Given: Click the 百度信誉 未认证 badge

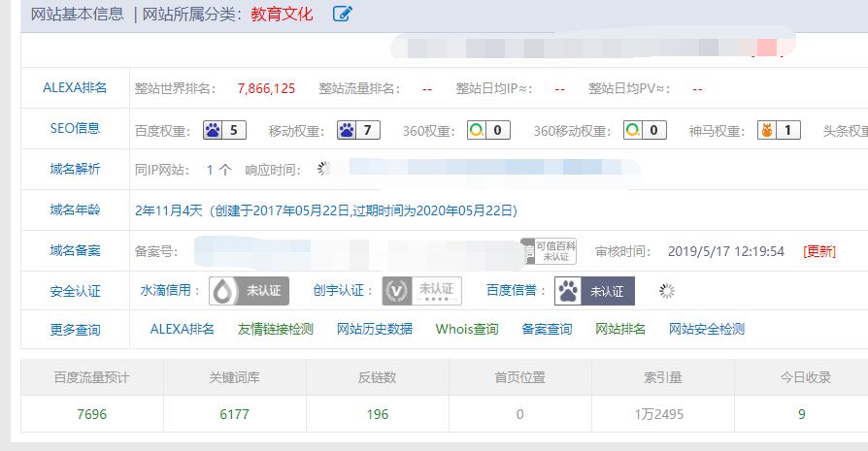Looking at the screenshot, I should (594, 291).
